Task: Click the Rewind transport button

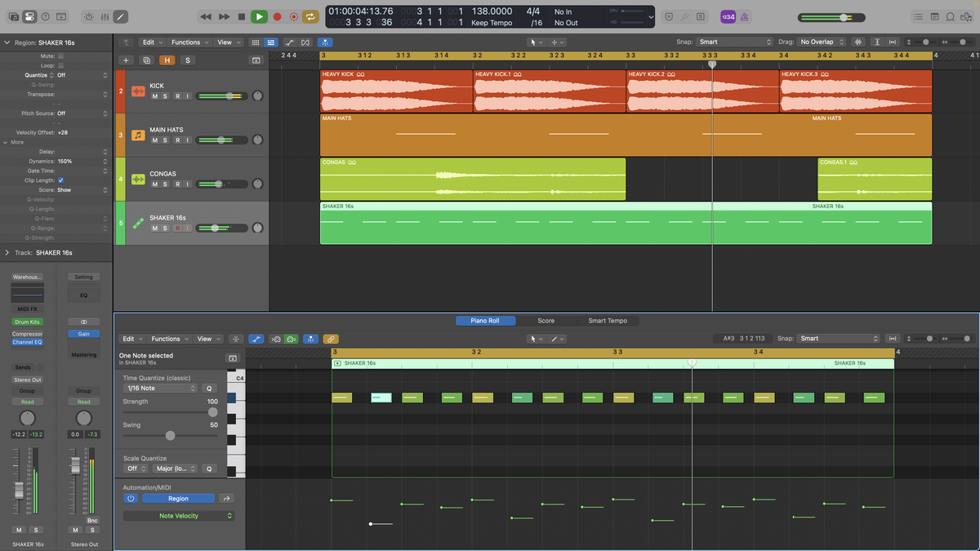Action: point(206,16)
